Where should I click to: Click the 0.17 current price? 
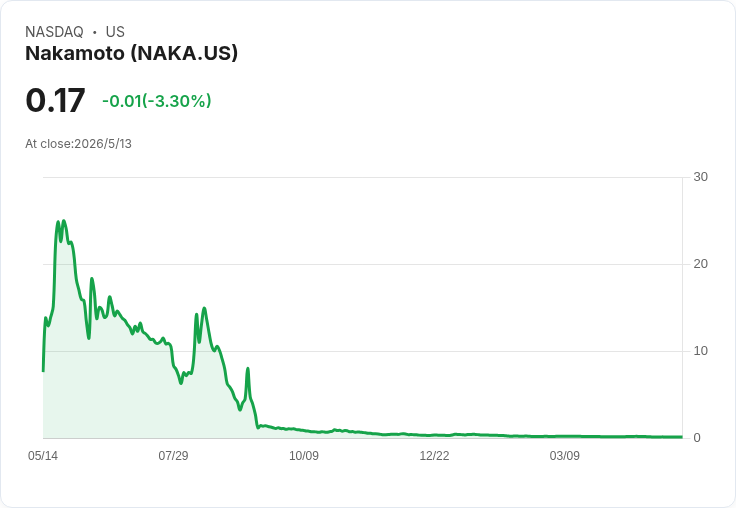(55, 100)
